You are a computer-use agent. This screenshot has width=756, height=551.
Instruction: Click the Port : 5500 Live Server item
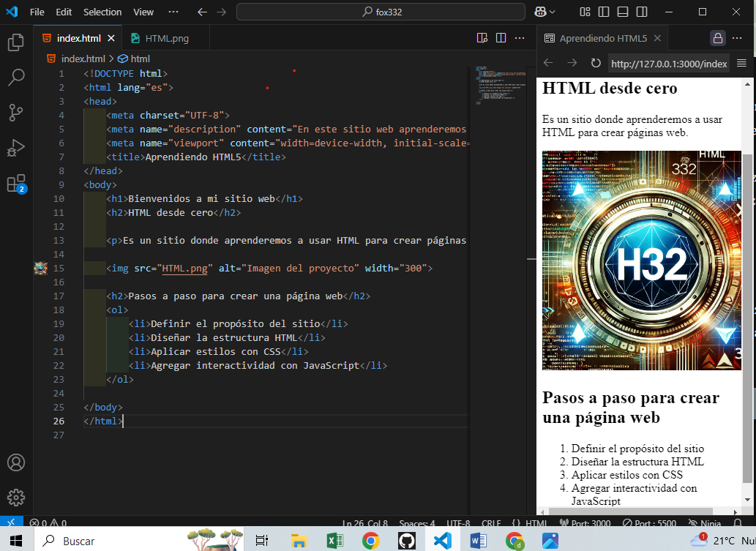[649, 522]
